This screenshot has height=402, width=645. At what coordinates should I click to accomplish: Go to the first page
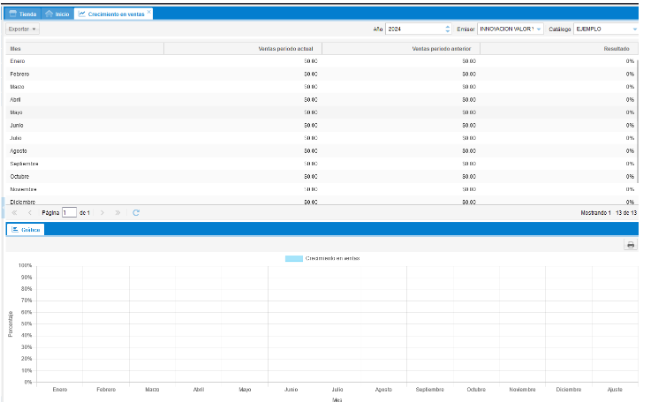point(14,213)
